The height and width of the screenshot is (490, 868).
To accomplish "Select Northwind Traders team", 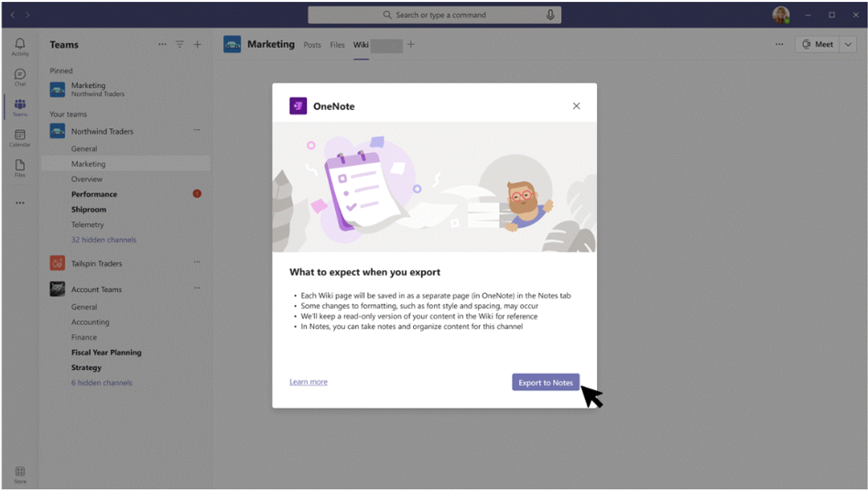I will pos(103,131).
